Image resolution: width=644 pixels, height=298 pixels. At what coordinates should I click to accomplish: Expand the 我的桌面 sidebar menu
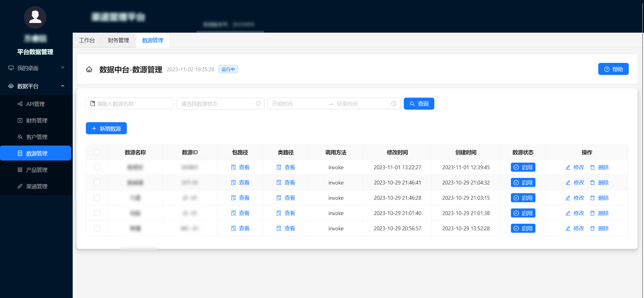[36, 68]
